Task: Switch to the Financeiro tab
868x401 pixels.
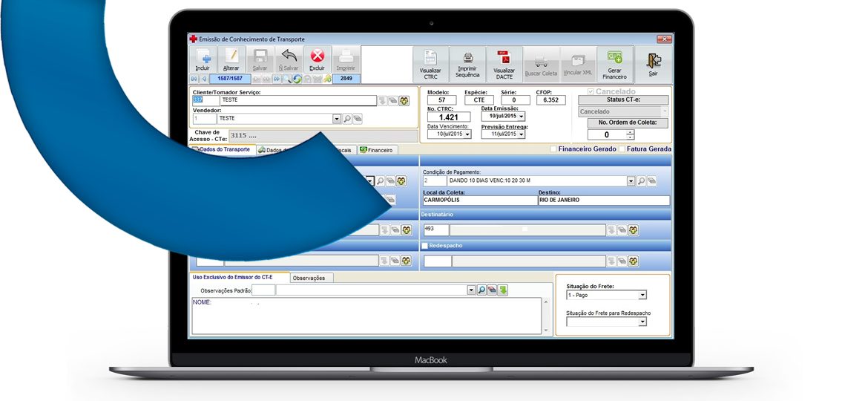Action: (377, 150)
